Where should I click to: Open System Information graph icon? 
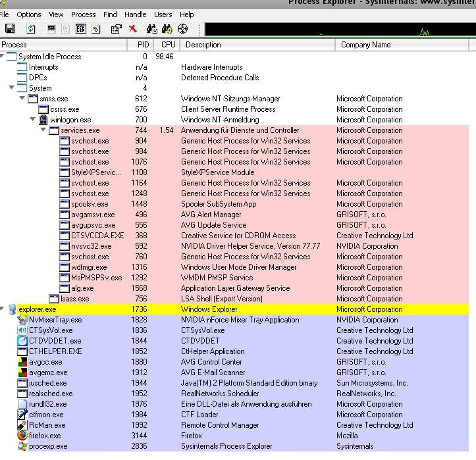pos(51,29)
